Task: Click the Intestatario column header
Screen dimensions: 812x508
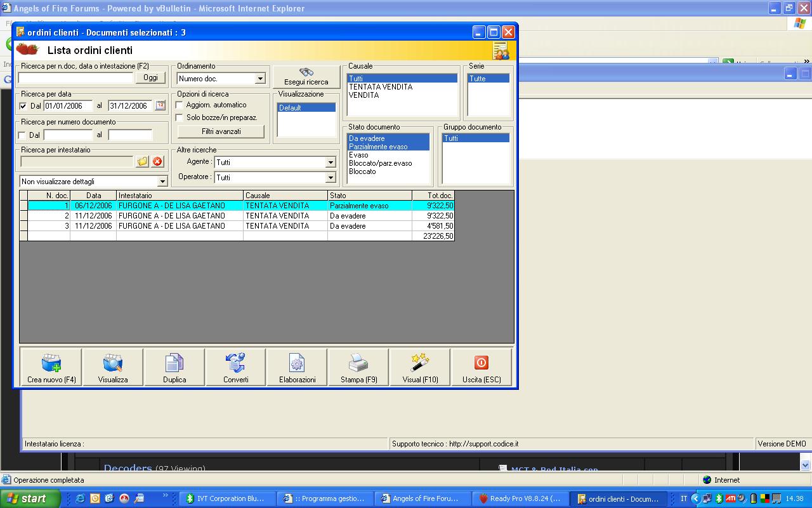Action: [180, 196]
